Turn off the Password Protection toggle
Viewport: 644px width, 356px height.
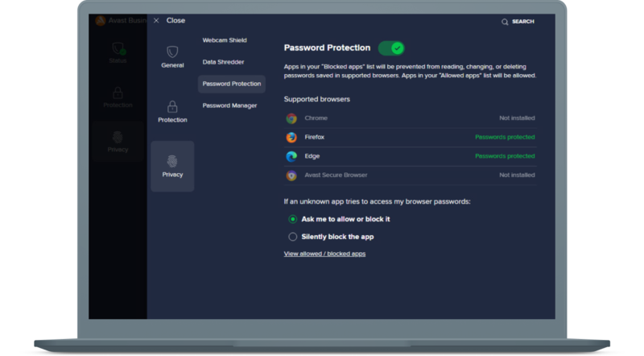coord(391,48)
